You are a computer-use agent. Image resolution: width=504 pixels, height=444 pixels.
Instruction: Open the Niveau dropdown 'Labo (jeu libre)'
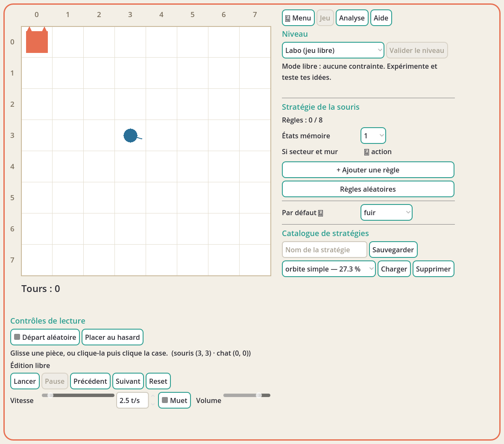tap(333, 50)
